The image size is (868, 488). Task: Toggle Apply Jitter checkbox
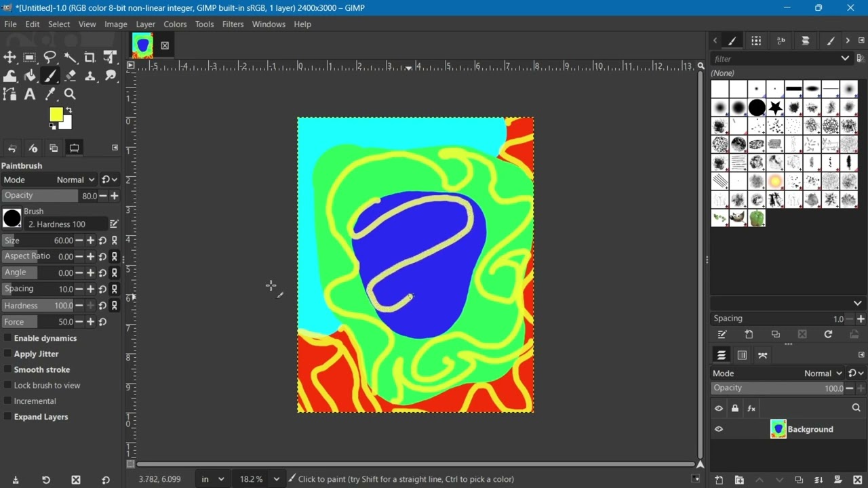[x=7, y=354]
